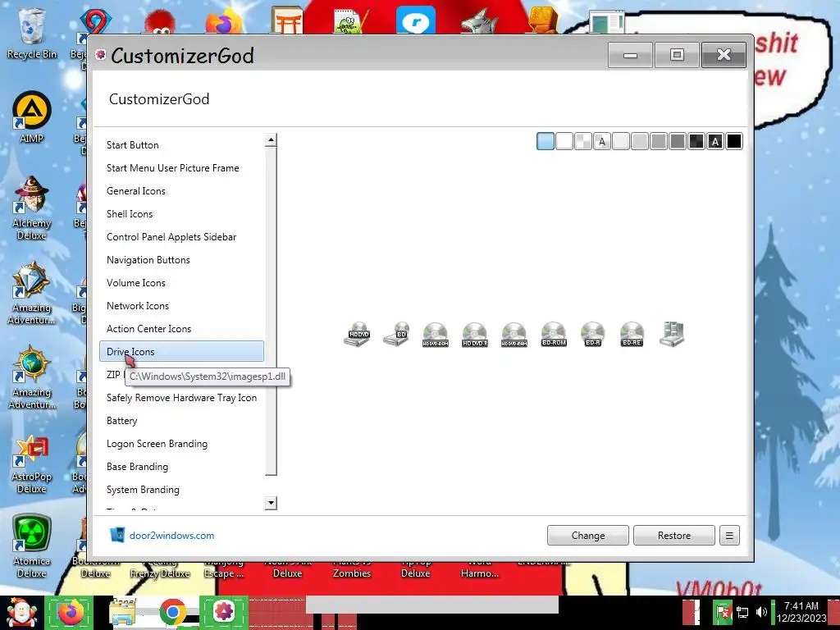The width and height of the screenshot is (840, 630).
Task: Open AIMP desktop shortcut
Action: point(32,116)
